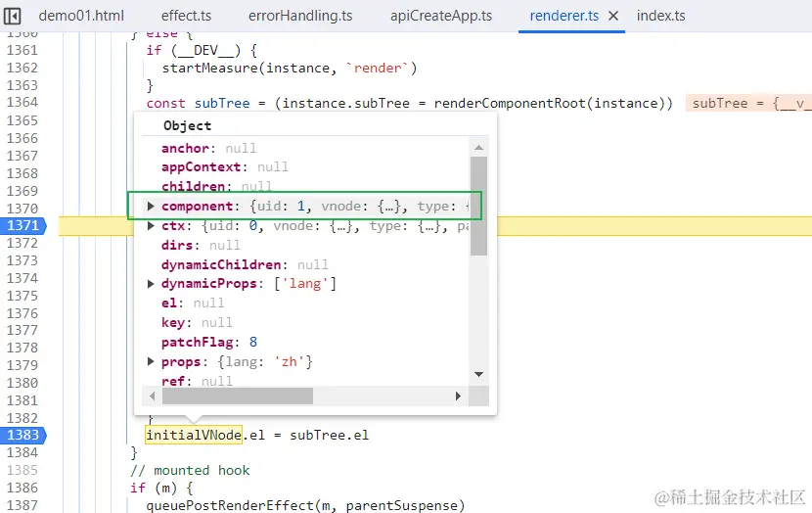
Task: Expand the dynamicProps array
Action: pos(151,284)
